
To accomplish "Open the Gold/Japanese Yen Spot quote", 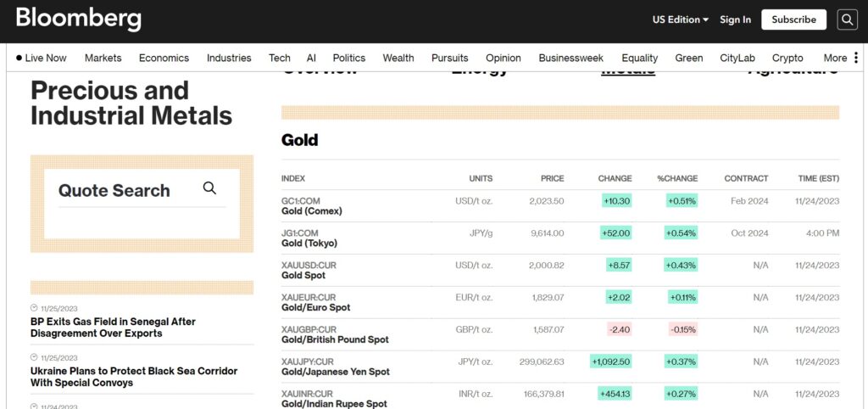I will tap(336, 367).
